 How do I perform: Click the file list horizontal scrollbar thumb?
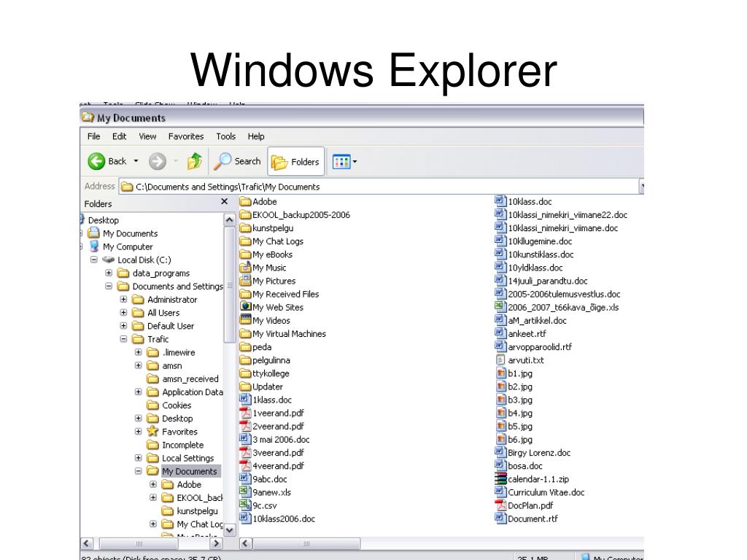(306, 543)
